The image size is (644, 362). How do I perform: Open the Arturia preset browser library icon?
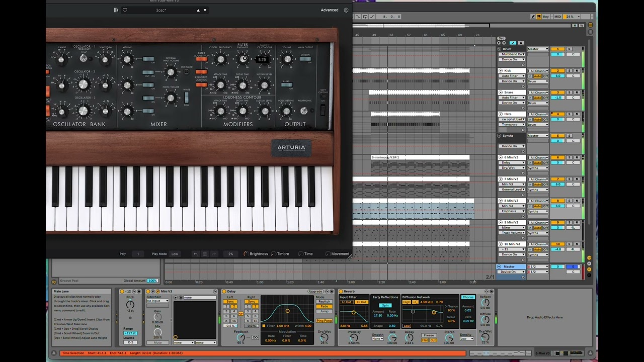[x=116, y=10]
